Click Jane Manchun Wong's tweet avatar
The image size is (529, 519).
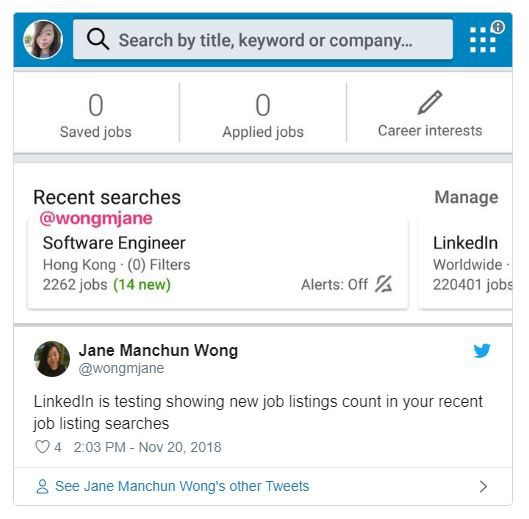click(52, 359)
